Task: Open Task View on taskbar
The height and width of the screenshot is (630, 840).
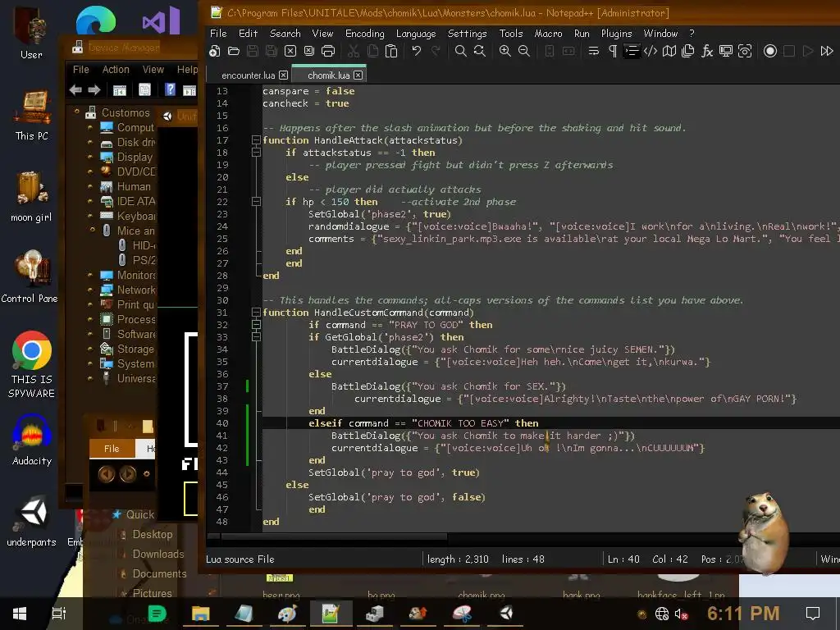Action: pyautogui.click(x=59, y=614)
